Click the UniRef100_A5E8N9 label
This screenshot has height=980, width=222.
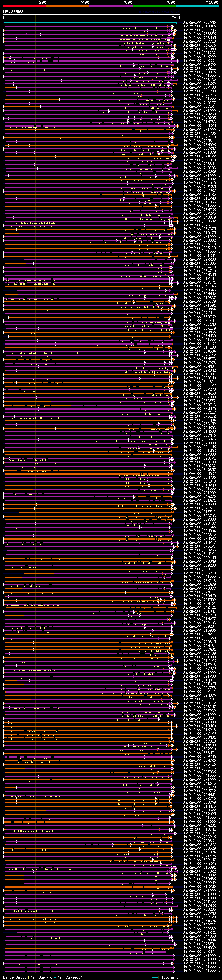click(x=199, y=49)
